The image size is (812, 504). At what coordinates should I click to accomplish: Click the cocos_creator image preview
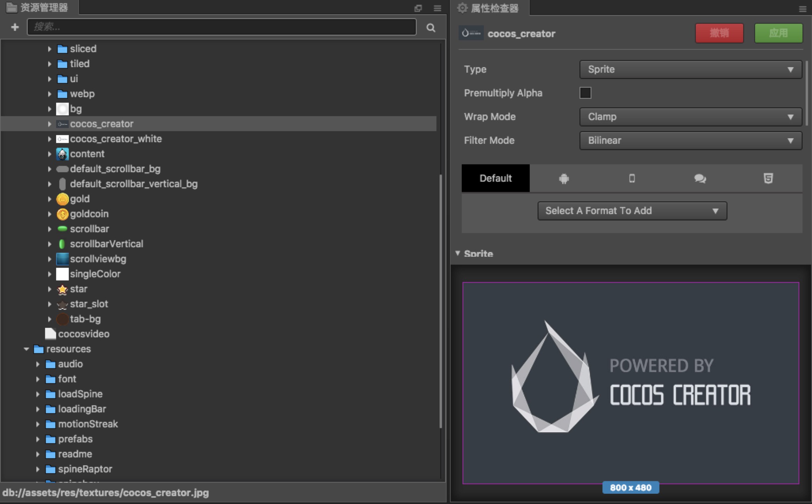coord(631,383)
